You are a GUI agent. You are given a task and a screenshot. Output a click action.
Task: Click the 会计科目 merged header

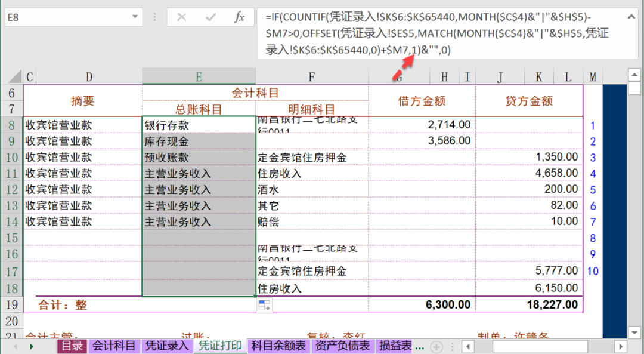pyautogui.click(x=255, y=93)
